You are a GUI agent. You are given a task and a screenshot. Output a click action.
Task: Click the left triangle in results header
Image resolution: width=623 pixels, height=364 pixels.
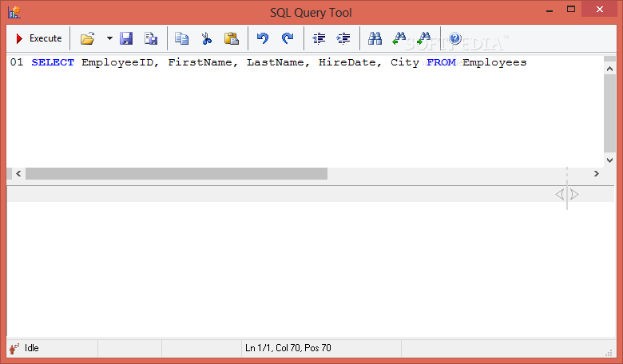click(560, 194)
